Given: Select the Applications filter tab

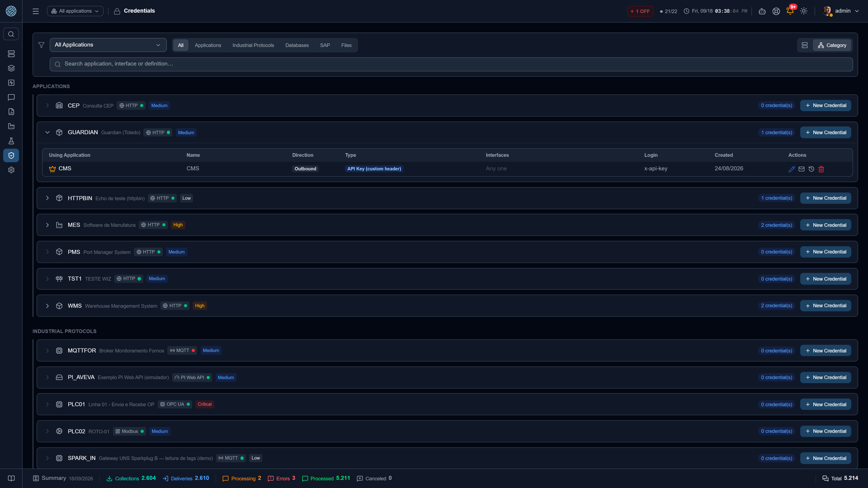Looking at the screenshot, I should (208, 45).
